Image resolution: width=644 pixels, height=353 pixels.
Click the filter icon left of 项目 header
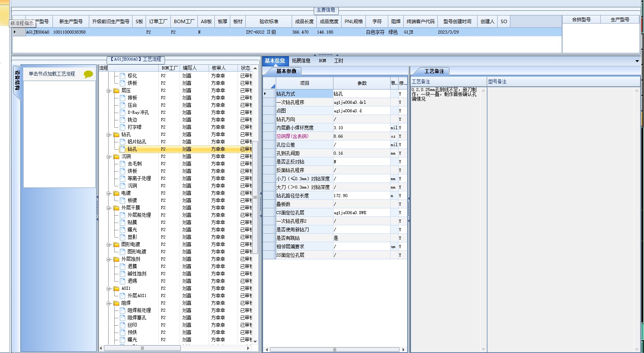click(x=273, y=86)
